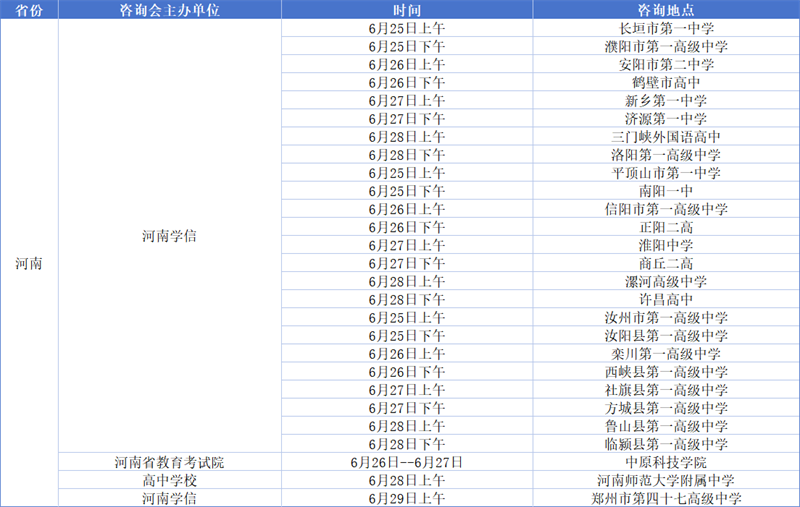
Task: Select the time cell in the 平顶山市第一中学 row
Action: (407, 173)
